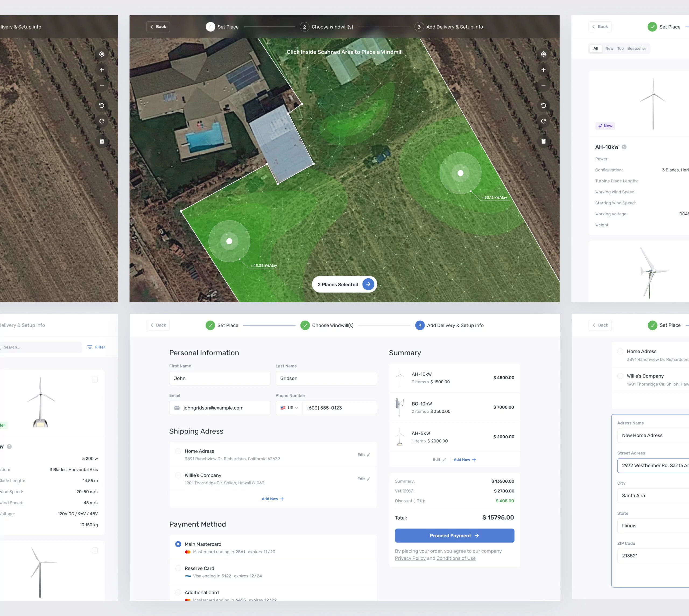Click the Proceed Payment button

(x=454, y=535)
